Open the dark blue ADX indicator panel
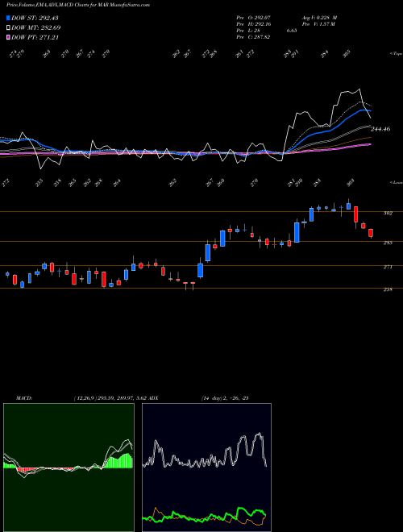 coord(206,468)
